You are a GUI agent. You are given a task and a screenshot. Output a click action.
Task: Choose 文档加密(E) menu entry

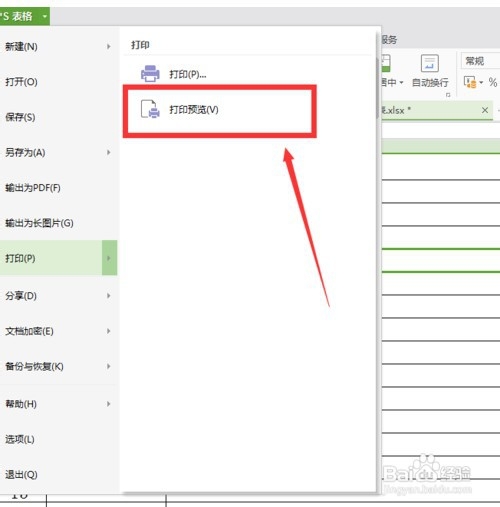click(58, 331)
